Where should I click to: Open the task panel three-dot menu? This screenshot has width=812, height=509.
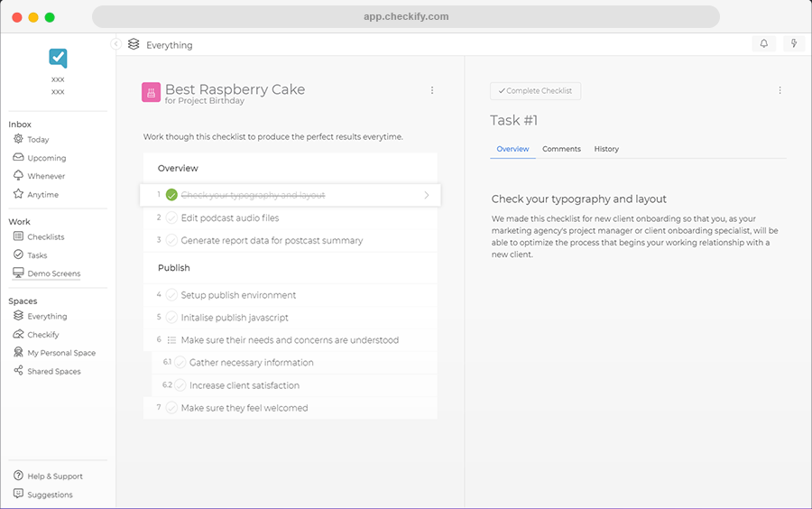(x=780, y=90)
